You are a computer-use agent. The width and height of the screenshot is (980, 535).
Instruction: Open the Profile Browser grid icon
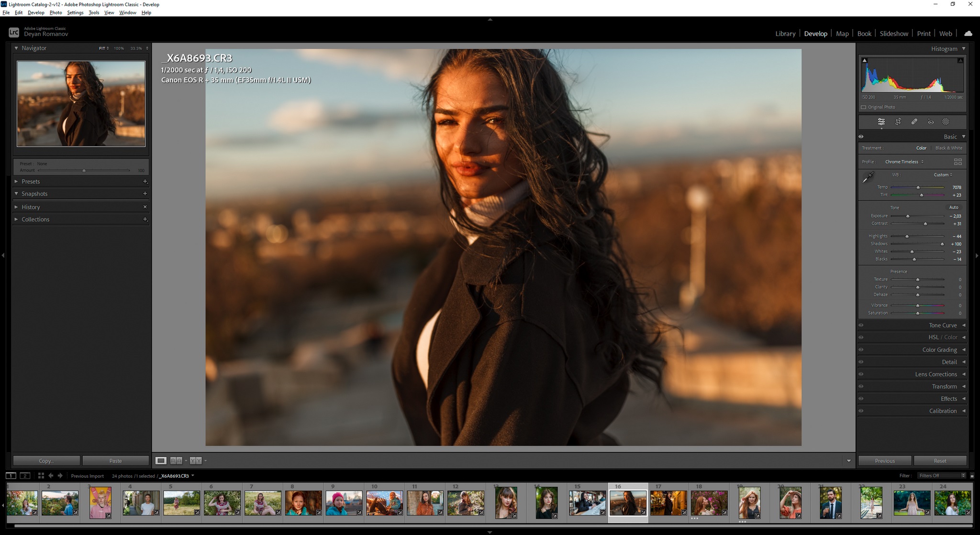[958, 162]
